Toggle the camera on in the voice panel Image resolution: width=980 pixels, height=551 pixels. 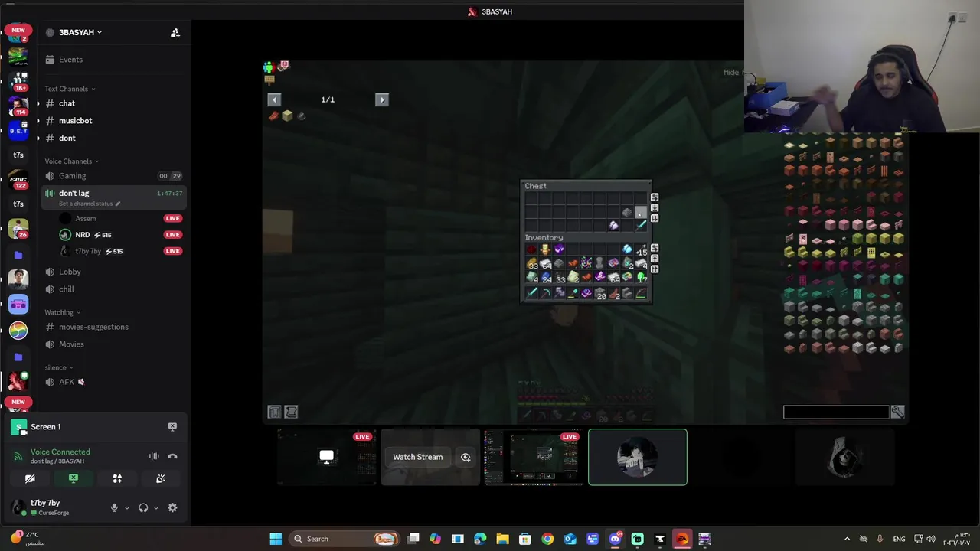[x=30, y=478]
